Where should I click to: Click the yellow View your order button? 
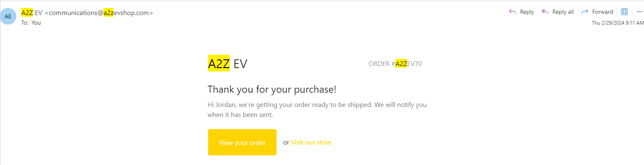pyautogui.click(x=242, y=142)
